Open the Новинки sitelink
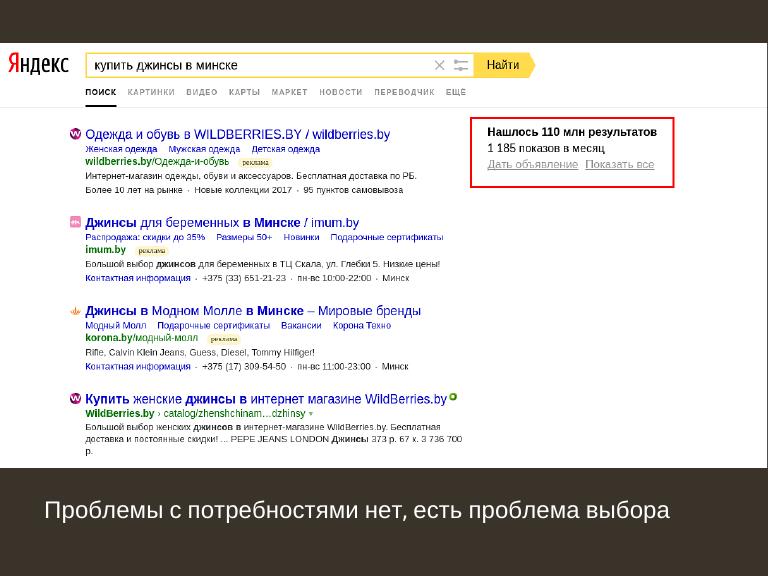Screen dimensions: 768x576 coord(301,237)
